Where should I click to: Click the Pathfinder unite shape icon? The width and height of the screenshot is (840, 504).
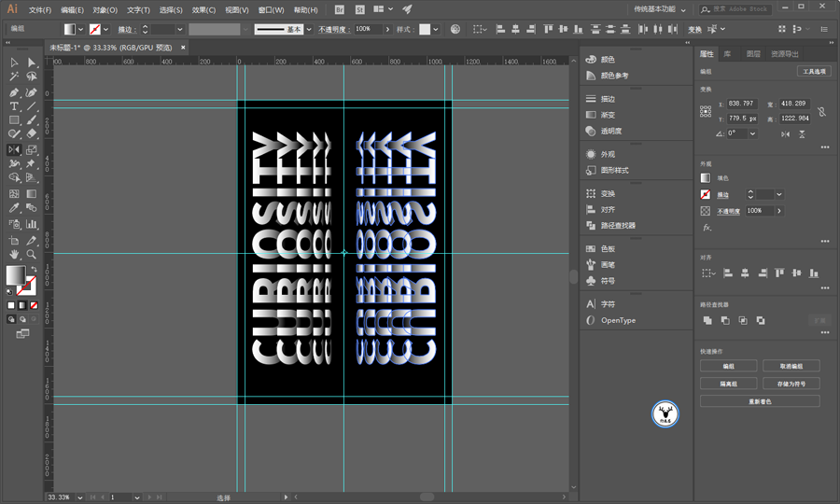click(707, 320)
